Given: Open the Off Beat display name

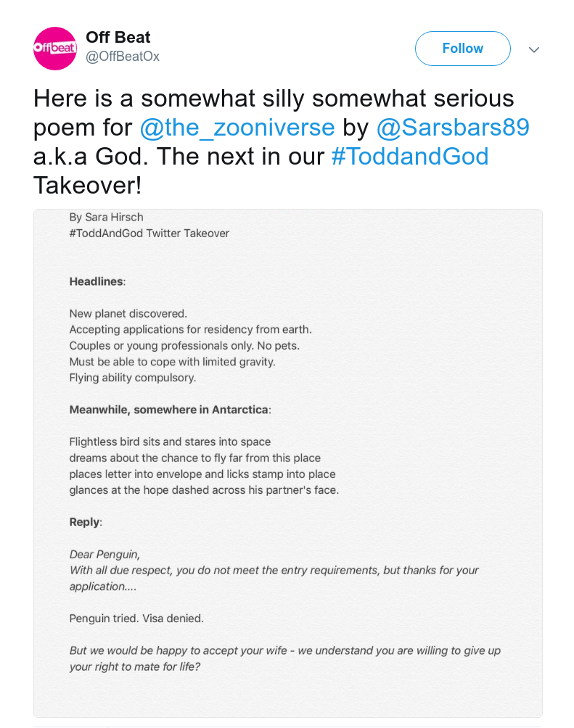Looking at the screenshot, I should tap(118, 37).
